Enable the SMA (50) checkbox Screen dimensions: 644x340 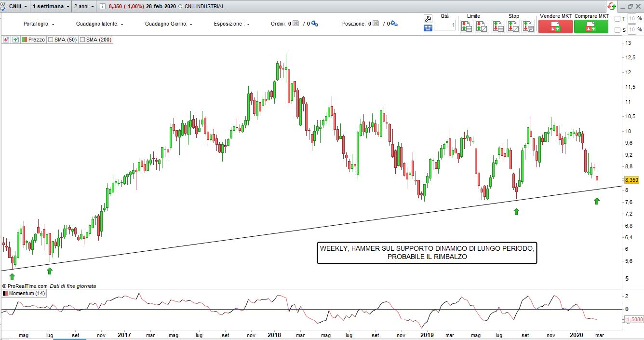(x=51, y=40)
